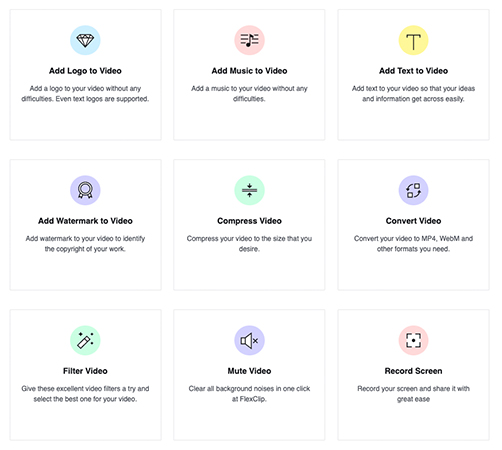Screen dimensions: 502x450
Task: Open the Add Music to Video heading
Action: click(249, 71)
